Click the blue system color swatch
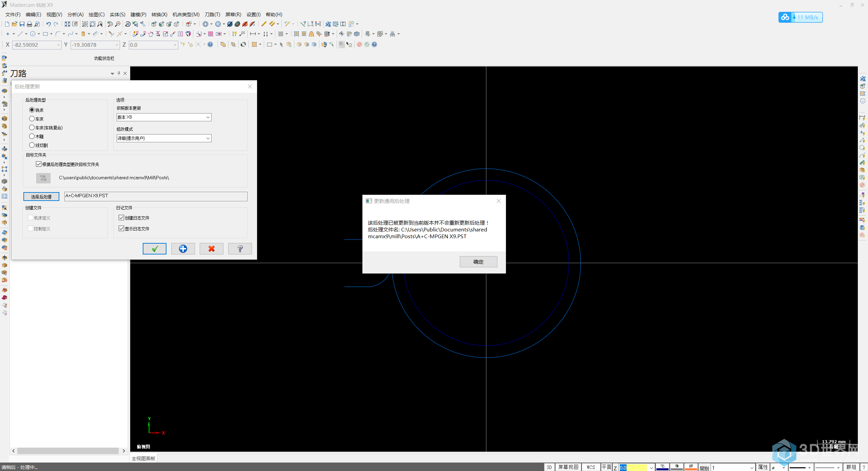 point(663,467)
